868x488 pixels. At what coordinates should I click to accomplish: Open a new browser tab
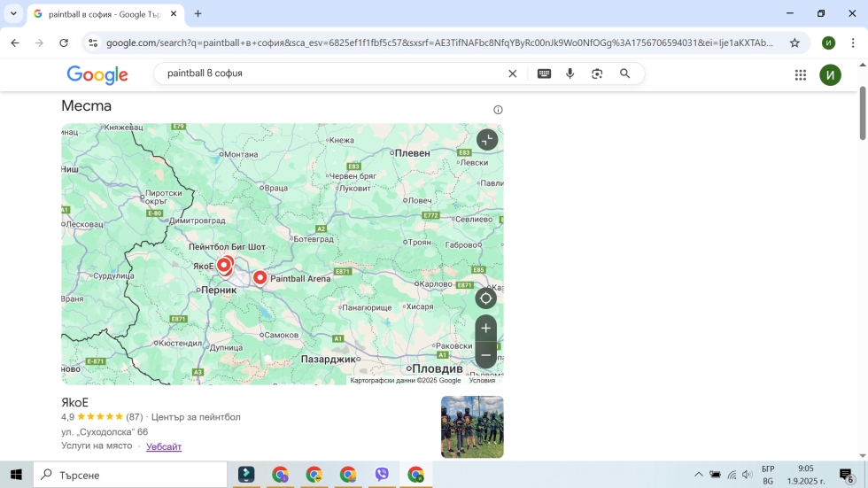click(x=198, y=14)
